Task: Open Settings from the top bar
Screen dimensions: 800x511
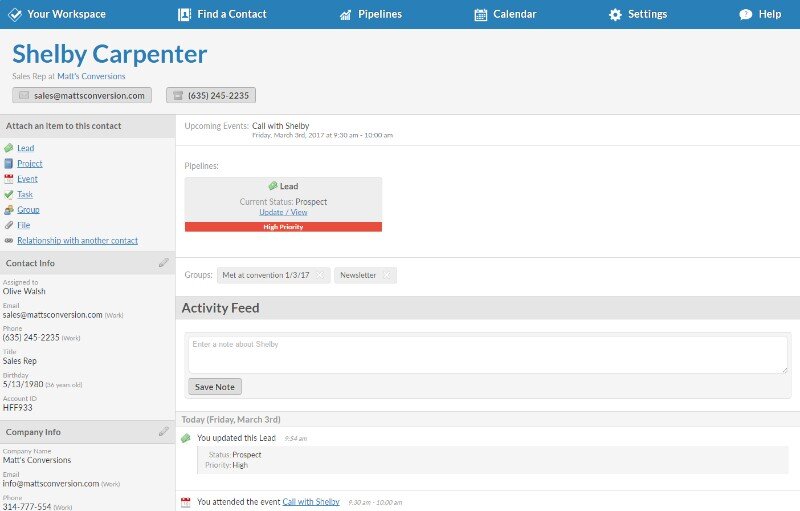Action: 638,14
